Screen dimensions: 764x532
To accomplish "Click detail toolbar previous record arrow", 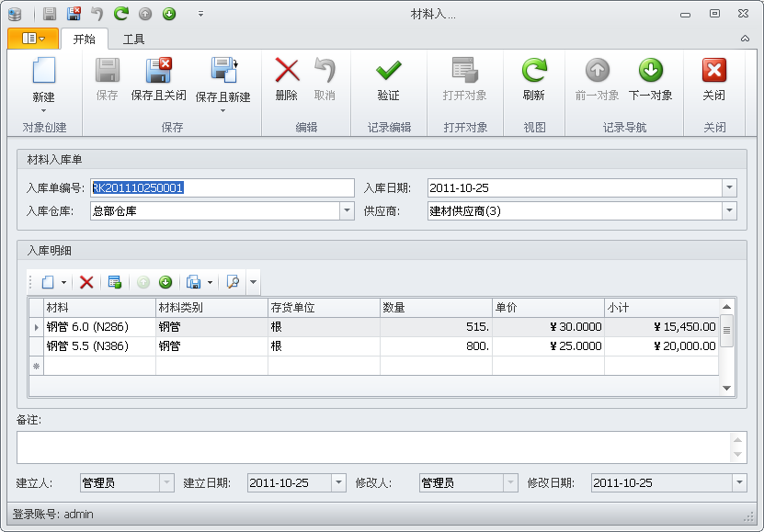I will coord(143,282).
